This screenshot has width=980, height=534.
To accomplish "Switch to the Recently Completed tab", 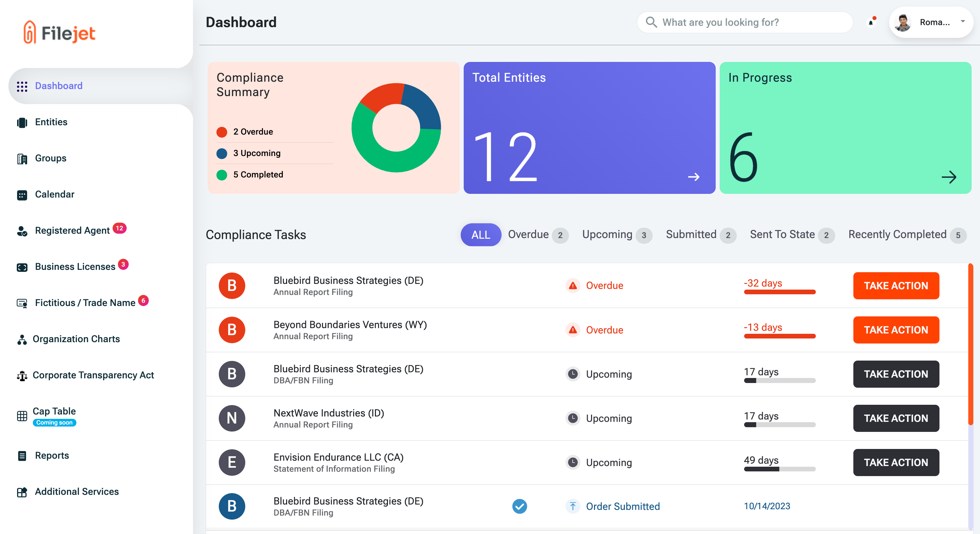I will [907, 234].
